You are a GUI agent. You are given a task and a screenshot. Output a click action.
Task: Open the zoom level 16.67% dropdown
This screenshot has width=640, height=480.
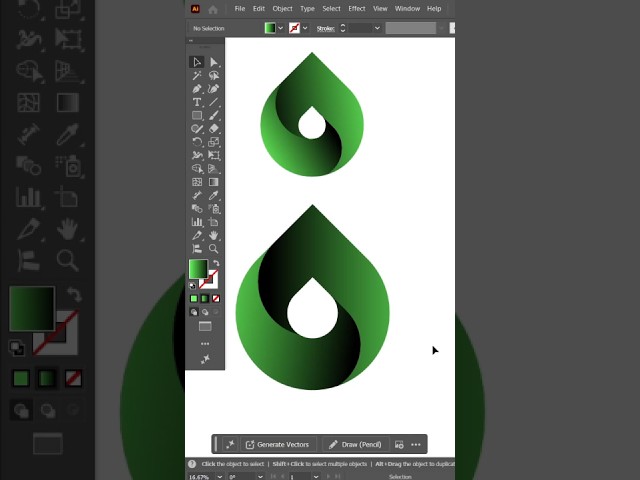tap(220, 477)
